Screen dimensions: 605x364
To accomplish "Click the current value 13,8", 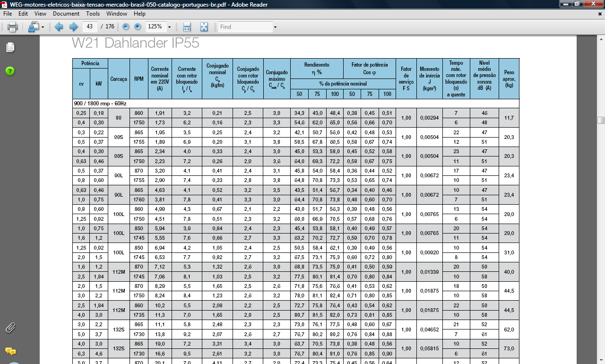I will pos(160,335).
